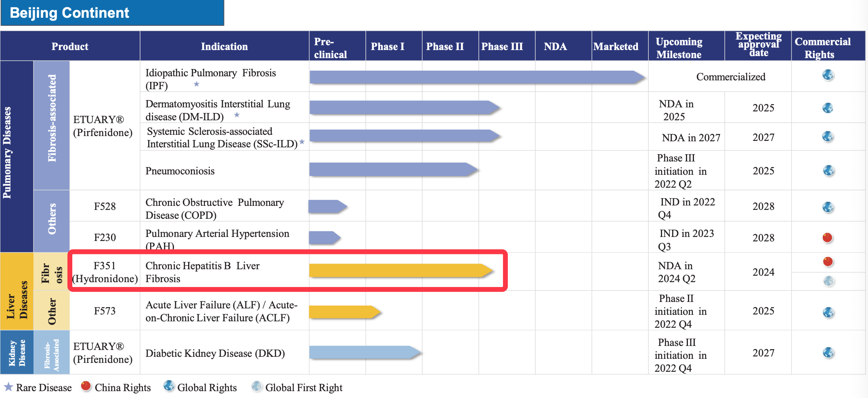The image size is (868, 398).
Task: Click the Phase II column header
Action: [x=451, y=46]
